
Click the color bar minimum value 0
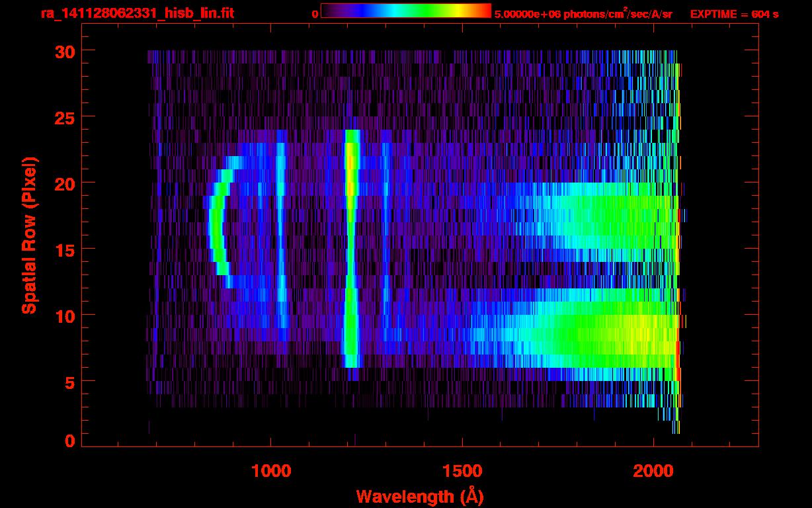[x=315, y=14]
